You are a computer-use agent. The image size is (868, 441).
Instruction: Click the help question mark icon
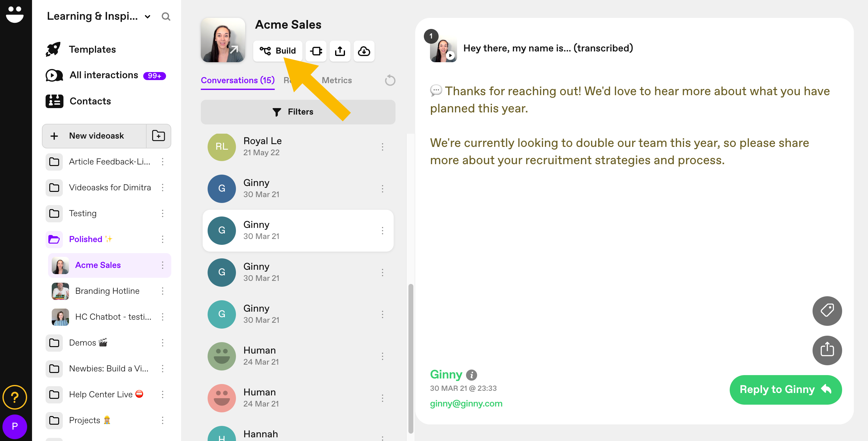pos(15,398)
